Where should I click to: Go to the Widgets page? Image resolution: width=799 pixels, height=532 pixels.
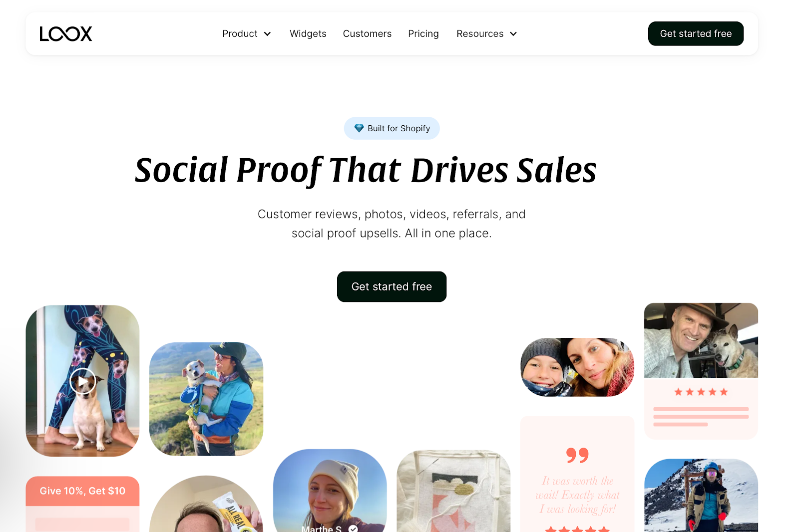(308, 34)
